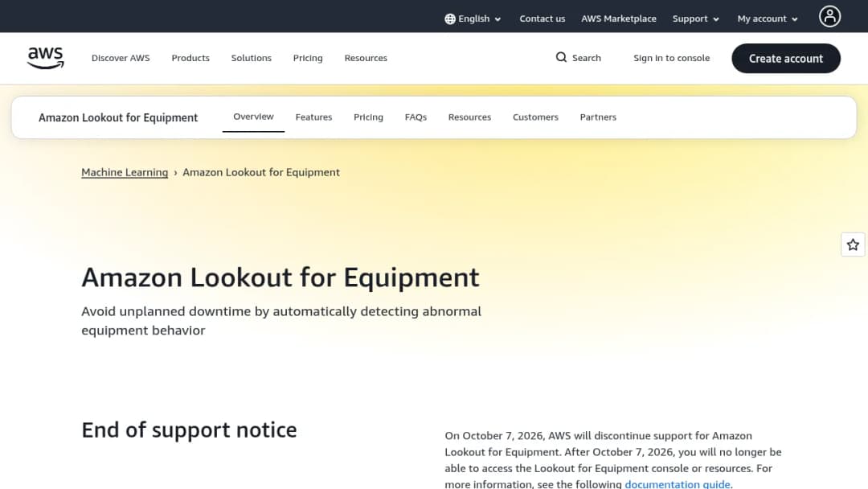Open the top navigation Pricing menu
The height and width of the screenshot is (489, 868).
[x=308, y=58]
